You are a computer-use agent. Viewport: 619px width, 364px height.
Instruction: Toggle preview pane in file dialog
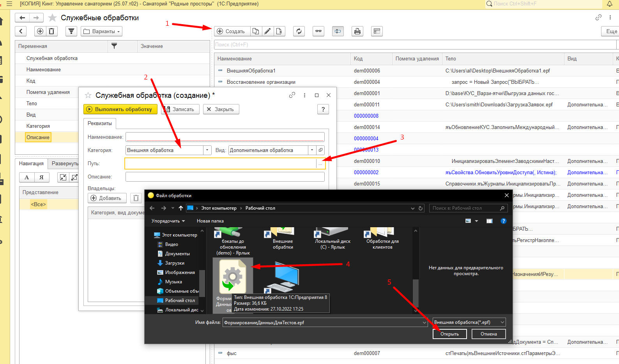[490, 221]
